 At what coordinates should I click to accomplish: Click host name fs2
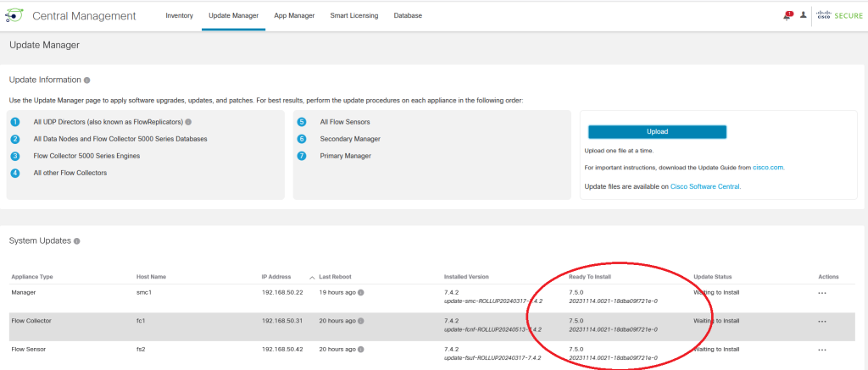[x=141, y=350]
